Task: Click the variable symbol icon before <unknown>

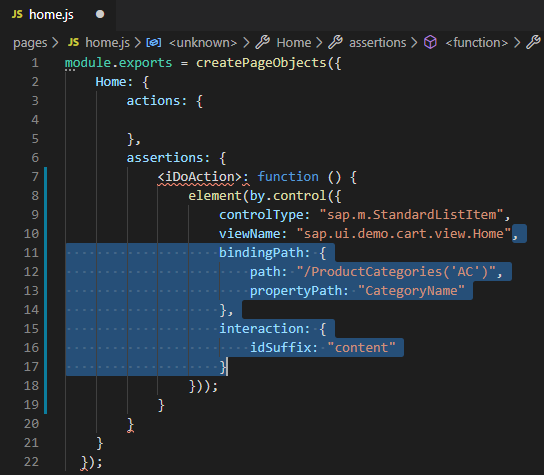Action: [x=154, y=43]
